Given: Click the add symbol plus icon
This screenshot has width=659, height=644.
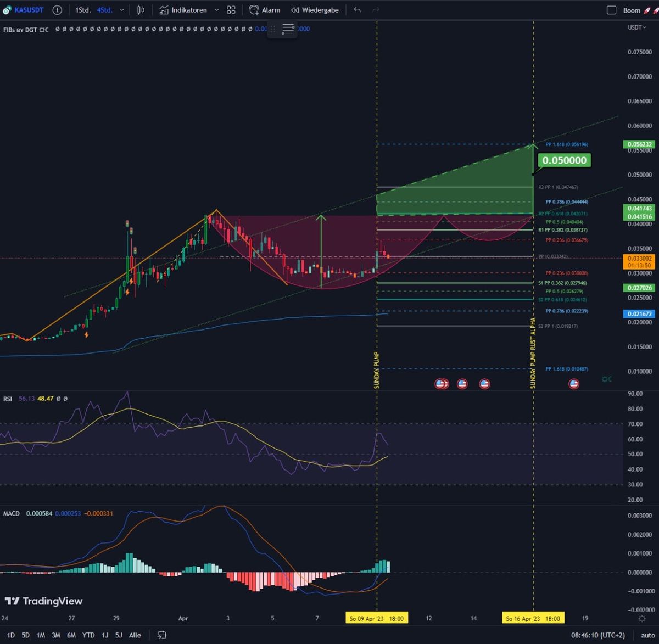Looking at the screenshot, I should 57,10.
